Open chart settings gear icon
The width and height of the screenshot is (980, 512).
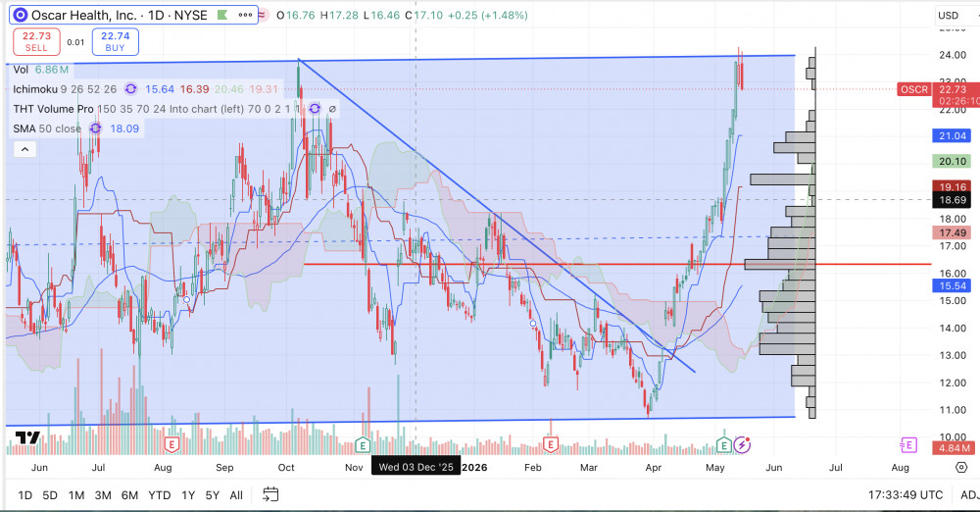coord(961,467)
